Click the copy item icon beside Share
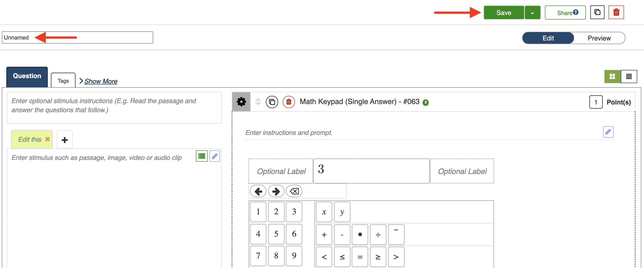644x268 pixels. tap(597, 12)
